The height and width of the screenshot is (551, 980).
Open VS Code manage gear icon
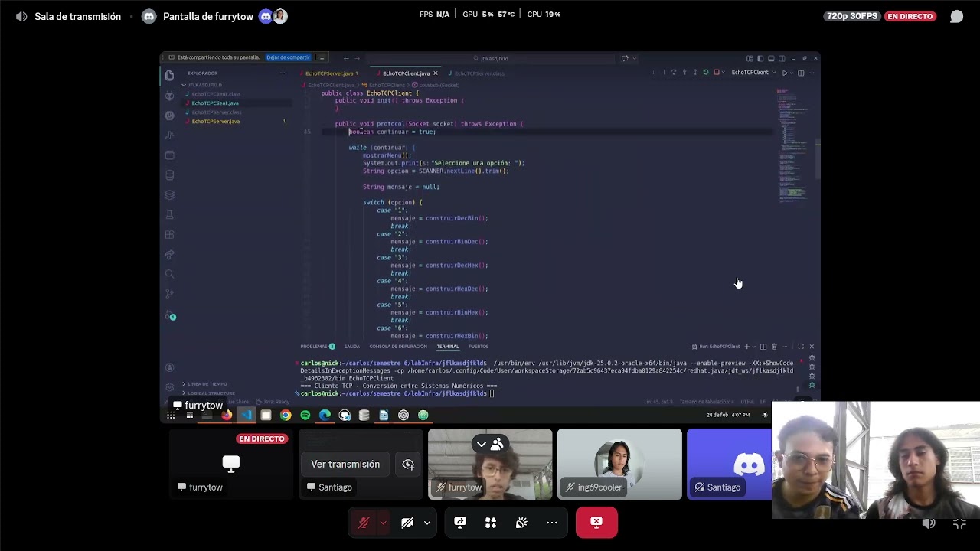coord(170,387)
